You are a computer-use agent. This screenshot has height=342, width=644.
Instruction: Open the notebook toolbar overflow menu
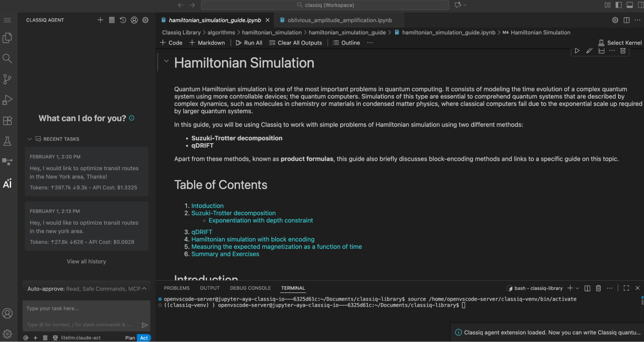tap(370, 43)
